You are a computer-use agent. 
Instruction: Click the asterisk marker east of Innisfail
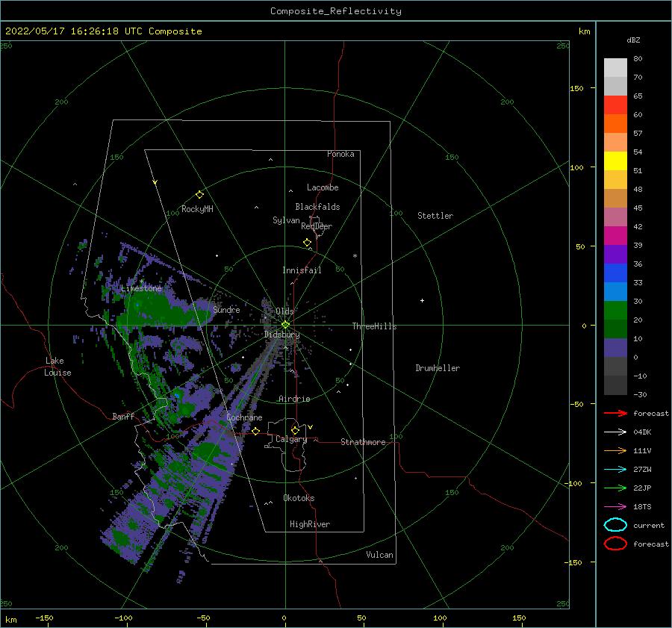click(x=355, y=256)
